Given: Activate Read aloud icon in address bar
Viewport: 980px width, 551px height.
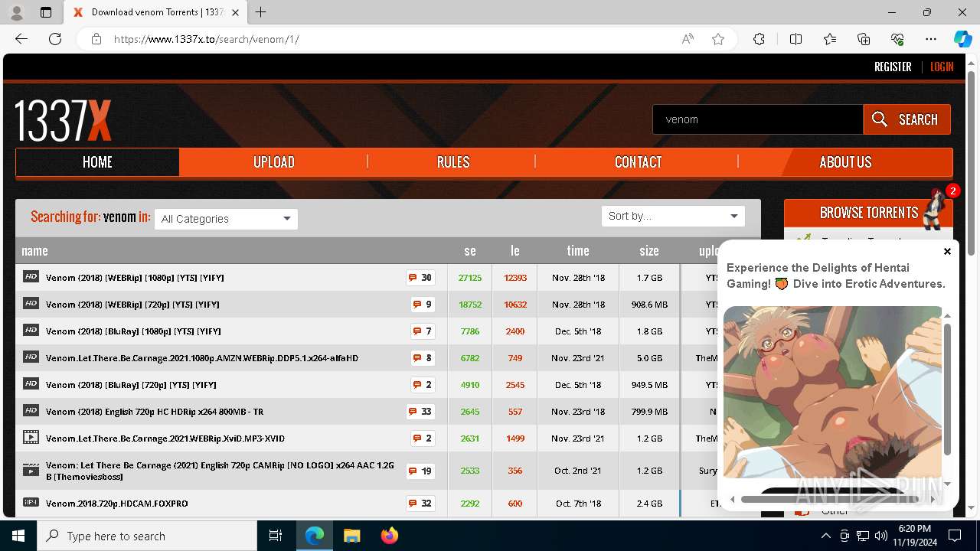Looking at the screenshot, I should click(x=688, y=39).
